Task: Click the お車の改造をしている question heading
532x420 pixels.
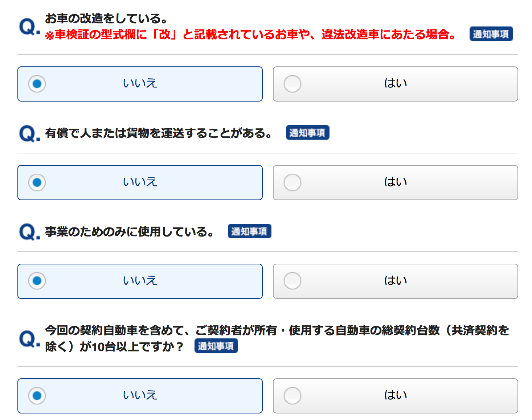Action: pos(106,18)
